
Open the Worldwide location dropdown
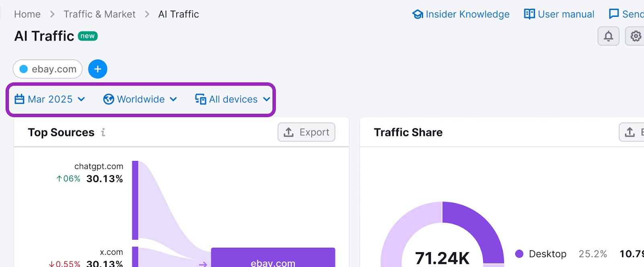coord(140,99)
